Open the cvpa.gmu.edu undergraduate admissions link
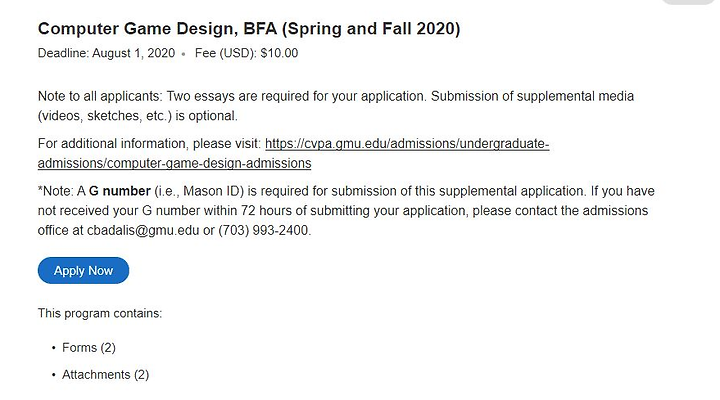The height and width of the screenshot is (400, 720). (407, 144)
